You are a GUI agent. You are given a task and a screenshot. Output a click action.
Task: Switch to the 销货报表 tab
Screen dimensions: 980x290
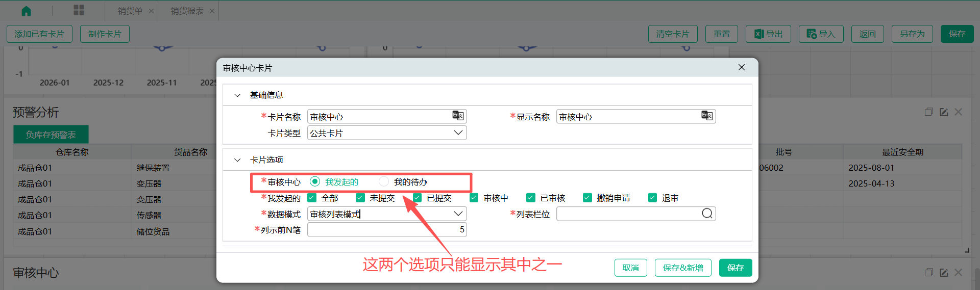click(187, 11)
